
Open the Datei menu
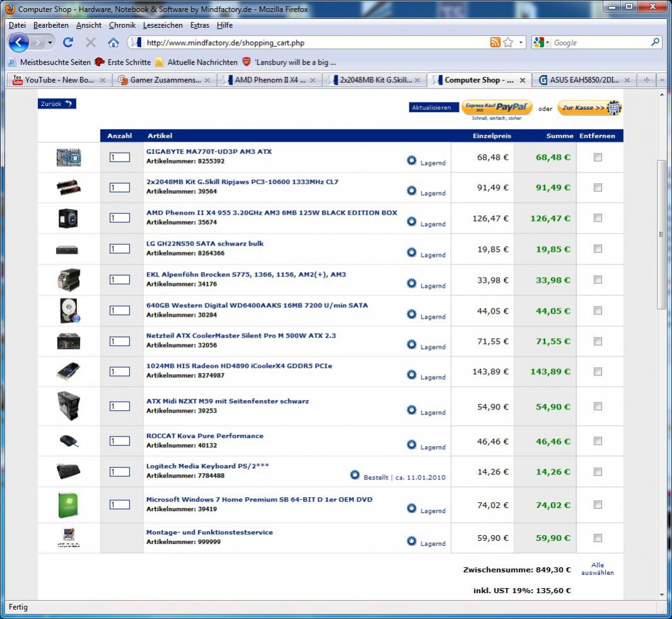tap(17, 25)
